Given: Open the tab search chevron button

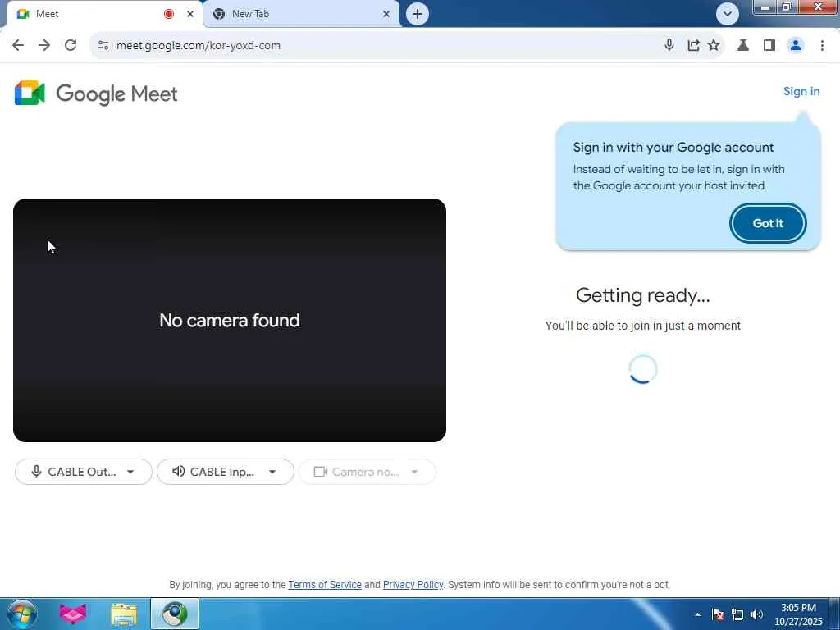Looking at the screenshot, I should point(727,14).
